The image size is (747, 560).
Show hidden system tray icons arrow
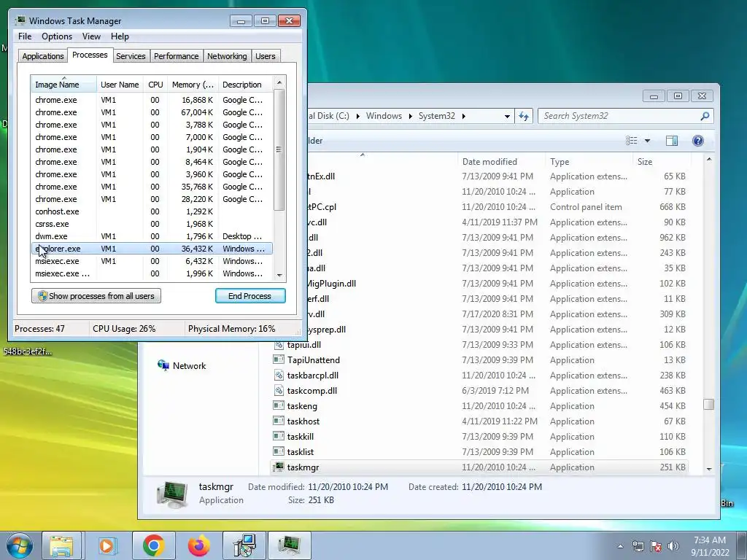[x=620, y=546]
